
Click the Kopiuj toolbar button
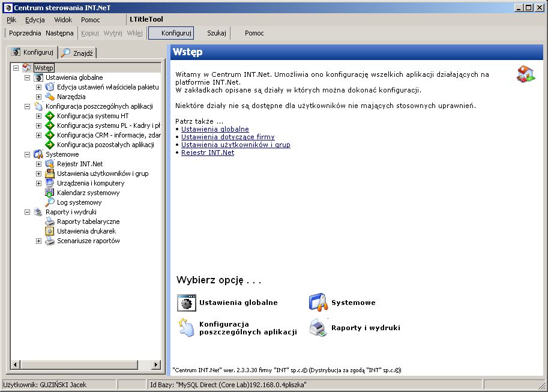click(x=90, y=33)
